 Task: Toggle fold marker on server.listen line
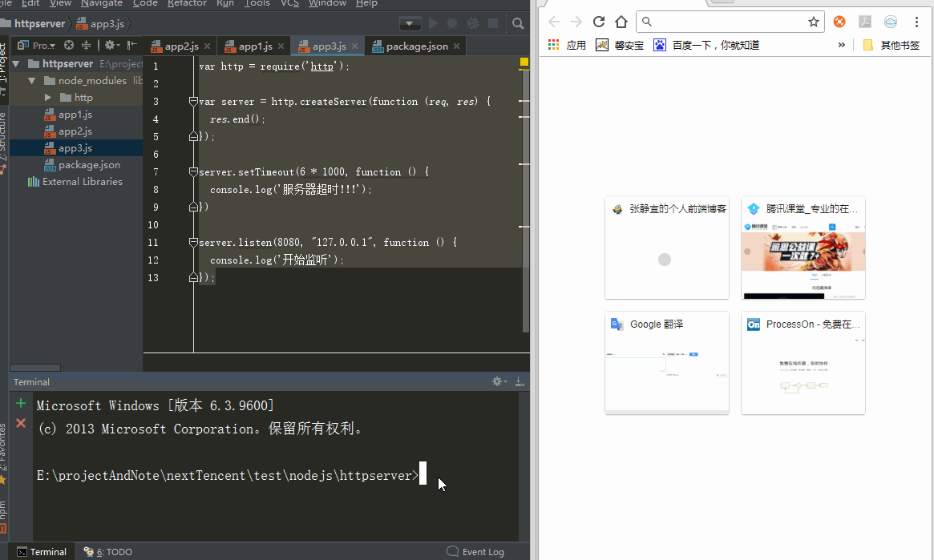coord(193,243)
